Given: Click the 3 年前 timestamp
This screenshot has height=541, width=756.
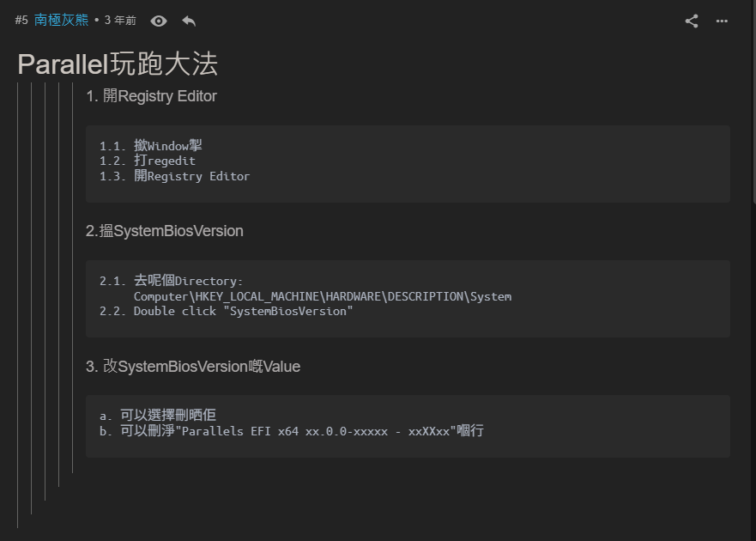Looking at the screenshot, I should tap(120, 20).
